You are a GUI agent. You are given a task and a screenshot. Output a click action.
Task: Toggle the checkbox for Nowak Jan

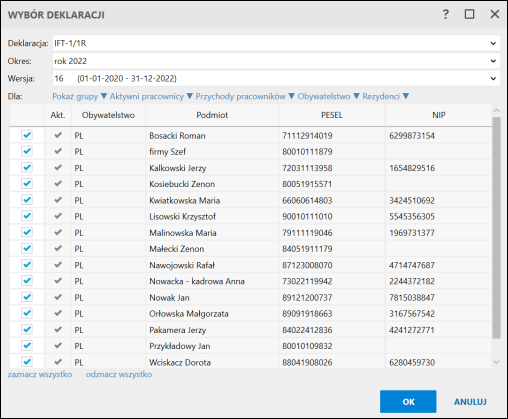coord(27,297)
